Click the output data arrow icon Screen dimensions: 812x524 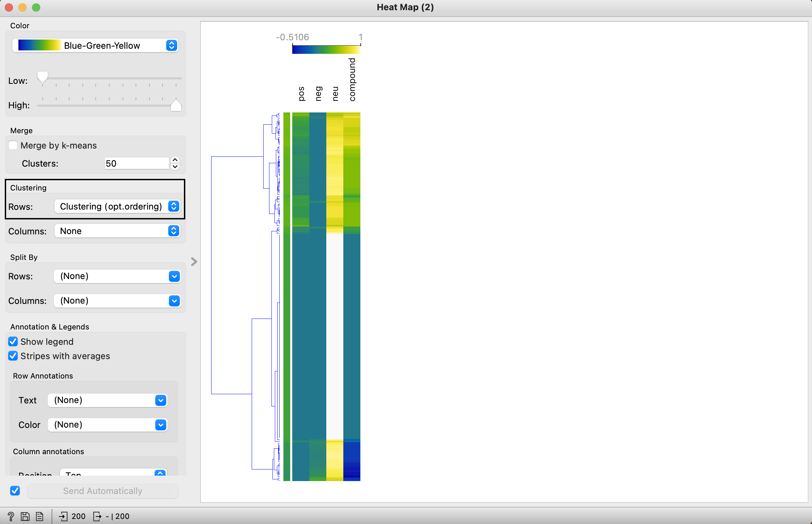(x=97, y=517)
